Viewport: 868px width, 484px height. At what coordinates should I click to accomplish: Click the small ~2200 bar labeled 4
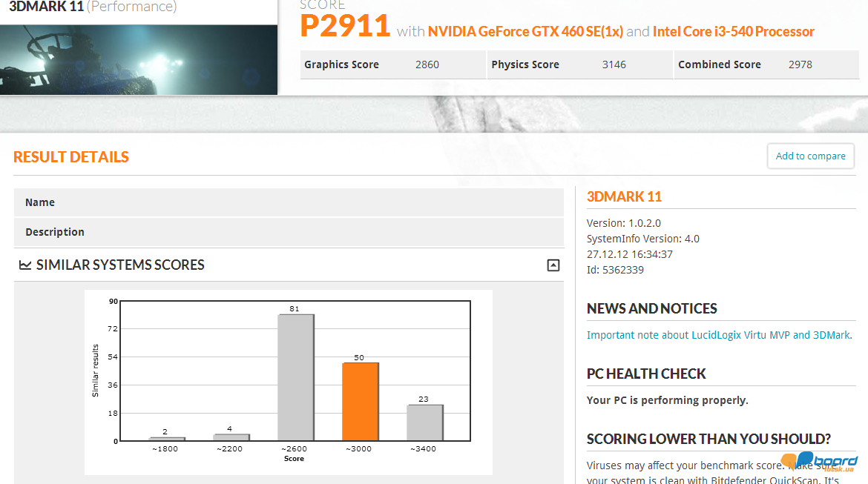(231, 437)
